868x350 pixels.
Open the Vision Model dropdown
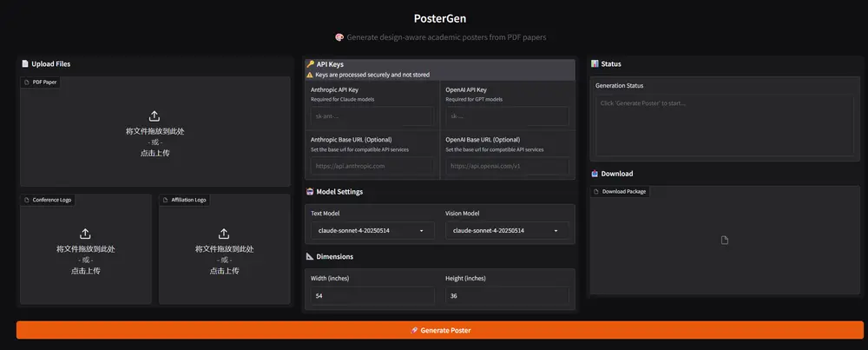[x=507, y=230]
